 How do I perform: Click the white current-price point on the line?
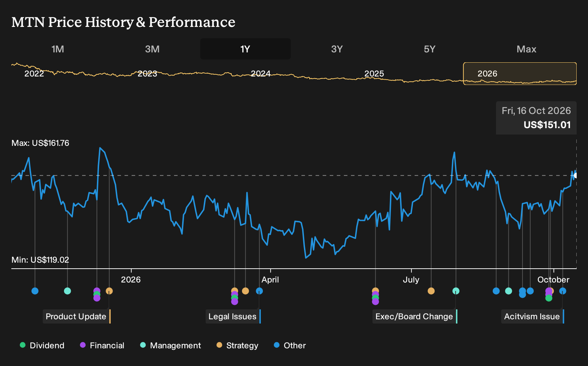point(575,176)
